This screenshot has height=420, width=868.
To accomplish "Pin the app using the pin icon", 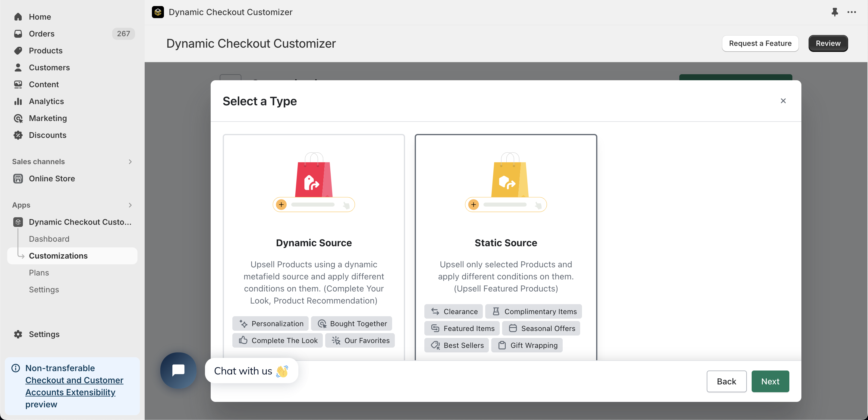I will (x=834, y=12).
